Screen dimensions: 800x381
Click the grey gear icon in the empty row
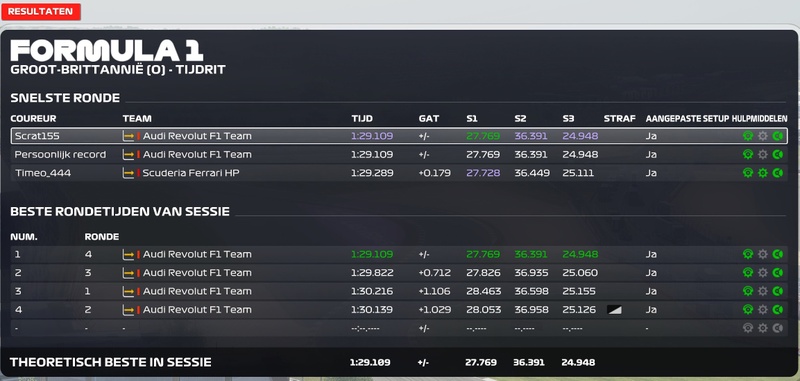point(763,328)
